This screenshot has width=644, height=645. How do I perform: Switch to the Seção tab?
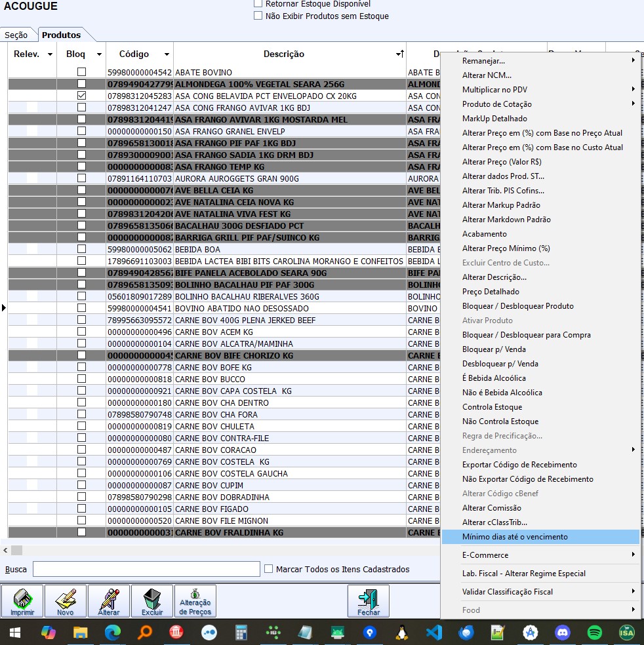click(x=16, y=35)
